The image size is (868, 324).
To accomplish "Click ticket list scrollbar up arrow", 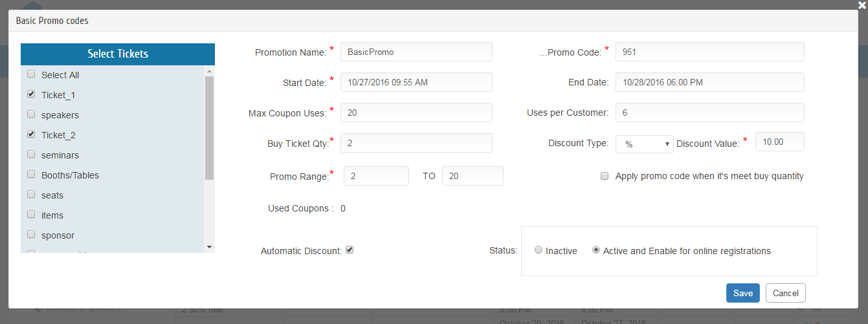I will click(x=209, y=70).
